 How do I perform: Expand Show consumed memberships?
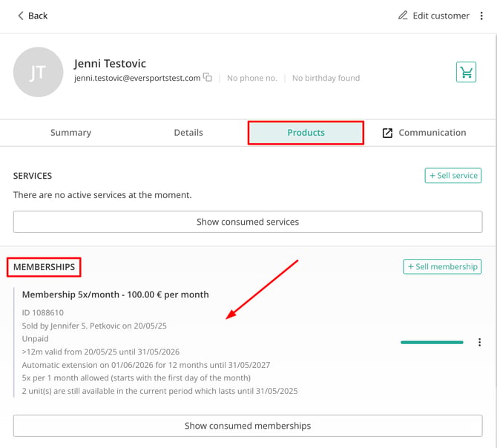tap(248, 426)
